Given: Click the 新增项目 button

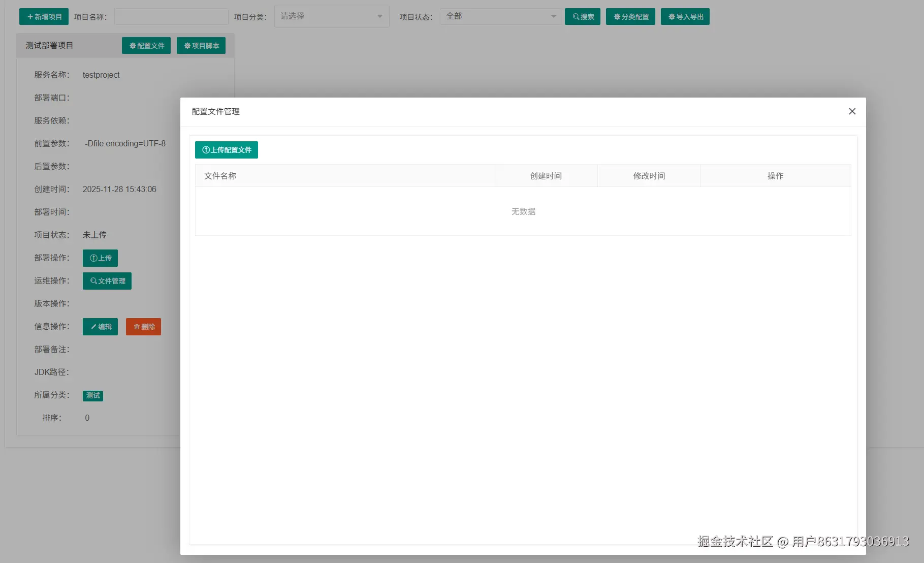Looking at the screenshot, I should click(x=44, y=17).
